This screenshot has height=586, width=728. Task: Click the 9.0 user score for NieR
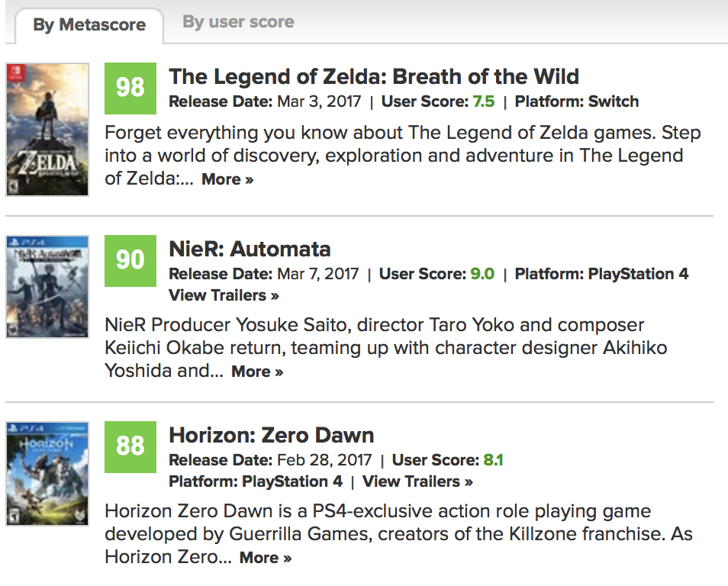coord(482,273)
